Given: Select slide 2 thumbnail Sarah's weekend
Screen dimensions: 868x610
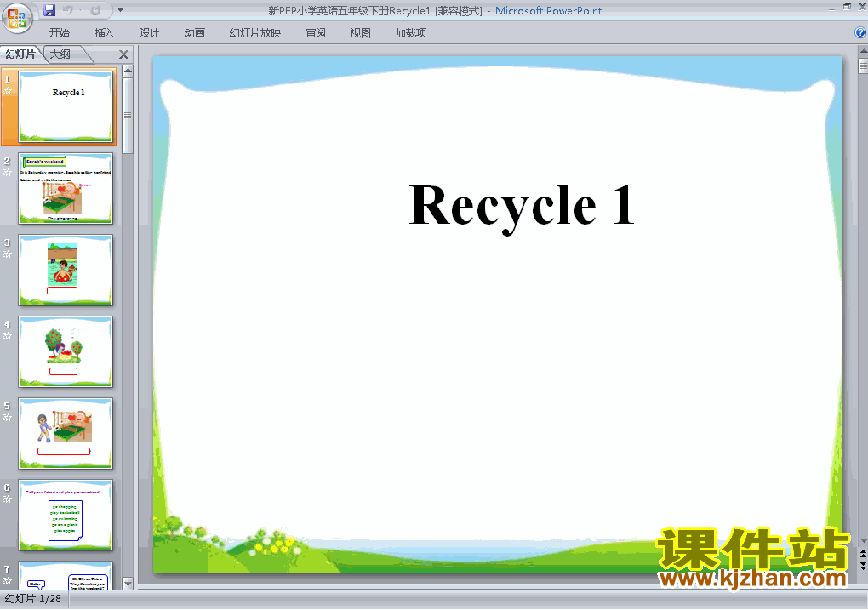Looking at the screenshot, I should click(66, 188).
